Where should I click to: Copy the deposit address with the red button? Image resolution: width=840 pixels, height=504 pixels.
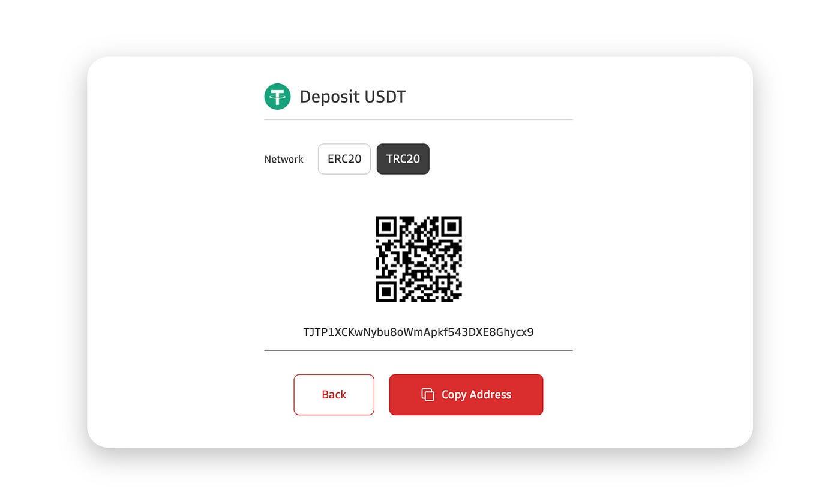[x=466, y=395]
